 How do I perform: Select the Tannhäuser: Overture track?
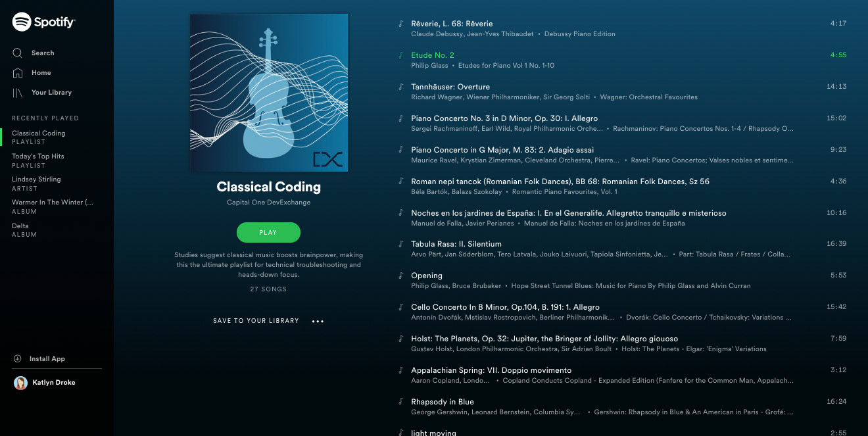click(621, 91)
